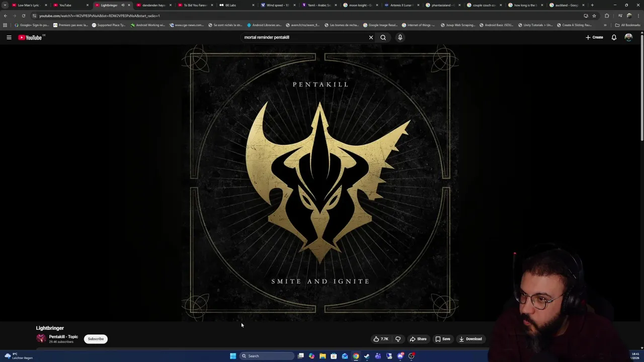644x362 pixels.
Task: Open the YouTube notifications bell
Action: [x=614, y=37]
